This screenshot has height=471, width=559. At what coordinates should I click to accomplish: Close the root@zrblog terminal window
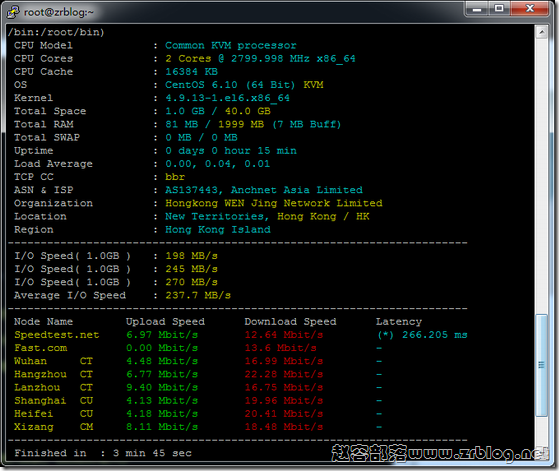click(530, 9)
